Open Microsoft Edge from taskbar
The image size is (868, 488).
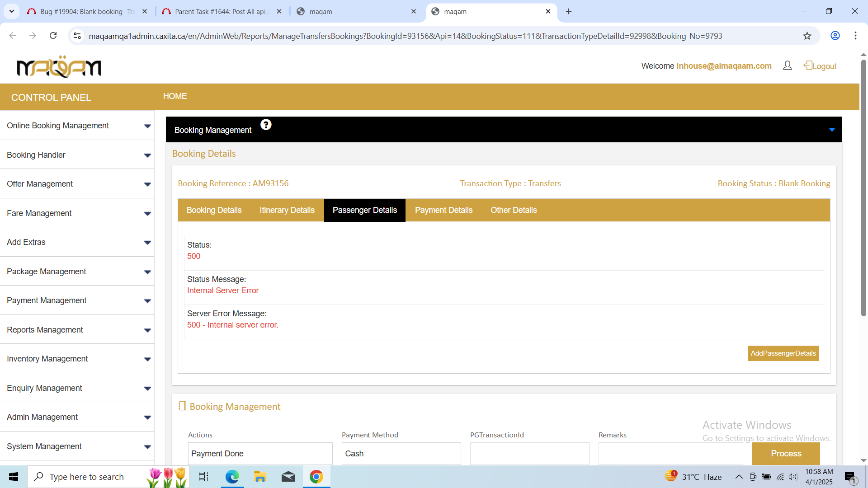click(x=232, y=477)
